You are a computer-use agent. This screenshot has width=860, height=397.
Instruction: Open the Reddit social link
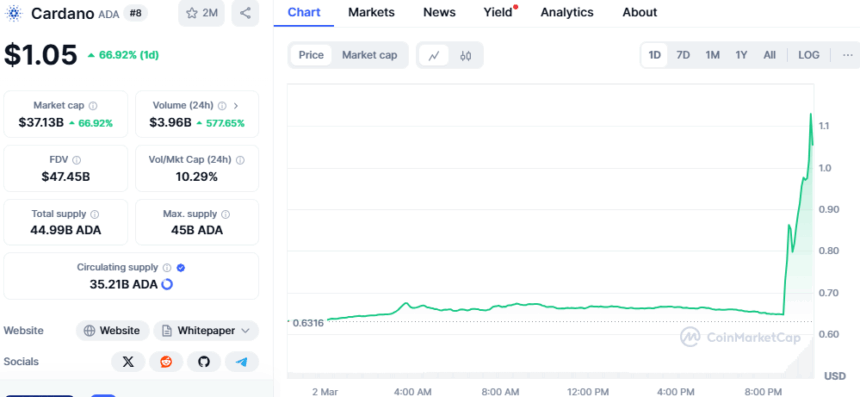pos(166,362)
